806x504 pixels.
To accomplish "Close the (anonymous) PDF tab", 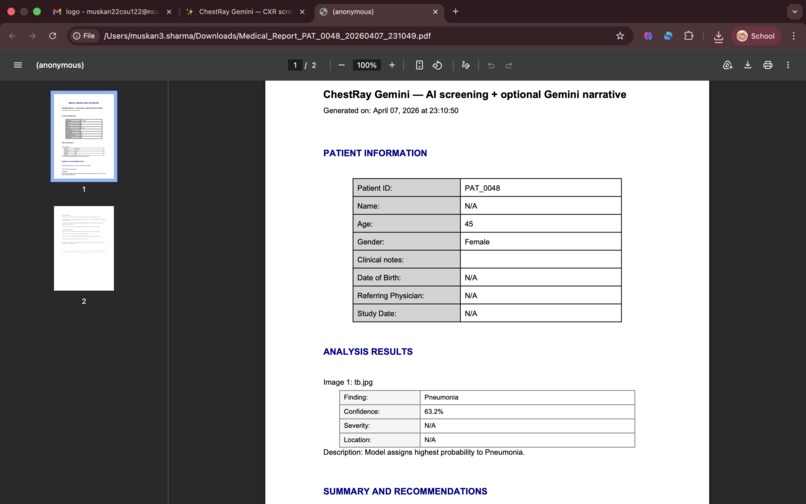I will (x=435, y=11).
